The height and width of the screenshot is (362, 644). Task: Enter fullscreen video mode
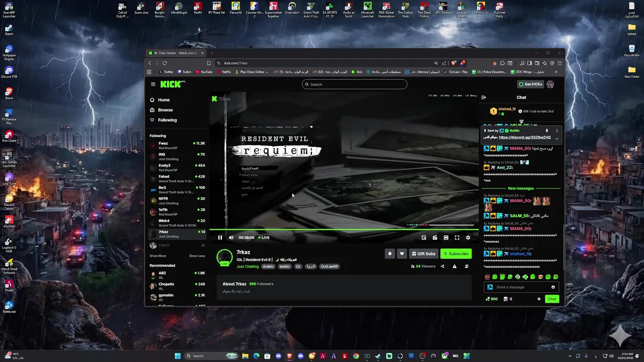tap(457, 237)
